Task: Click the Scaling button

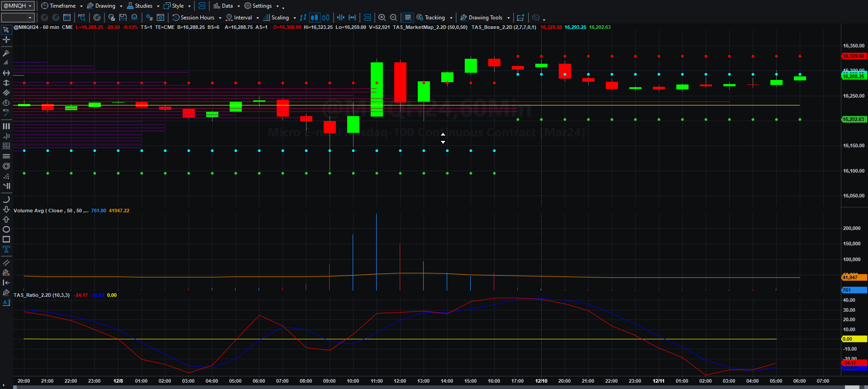Action: pyautogui.click(x=279, y=18)
